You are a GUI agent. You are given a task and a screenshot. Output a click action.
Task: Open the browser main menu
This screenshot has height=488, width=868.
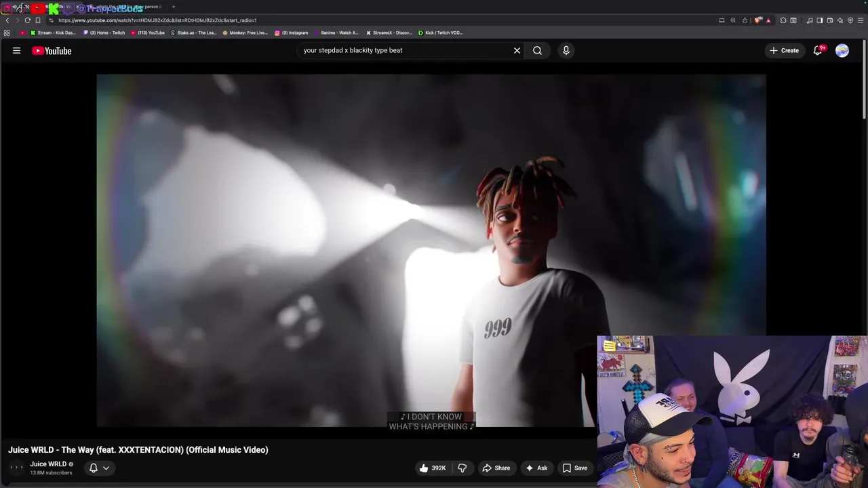coord(861,20)
